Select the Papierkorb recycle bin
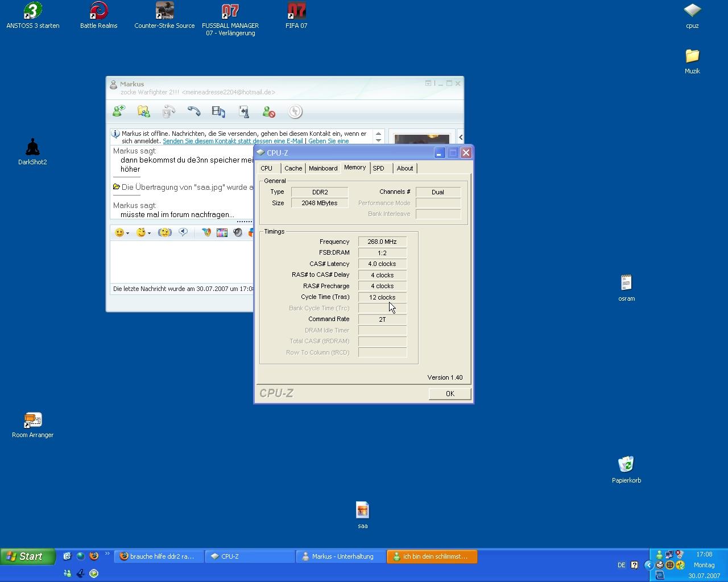This screenshot has width=728, height=582. (x=626, y=469)
